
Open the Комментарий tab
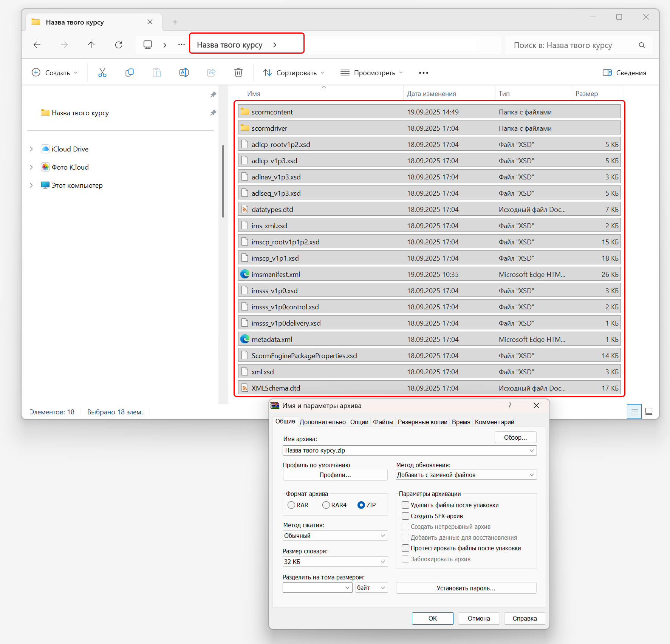point(494,422)
